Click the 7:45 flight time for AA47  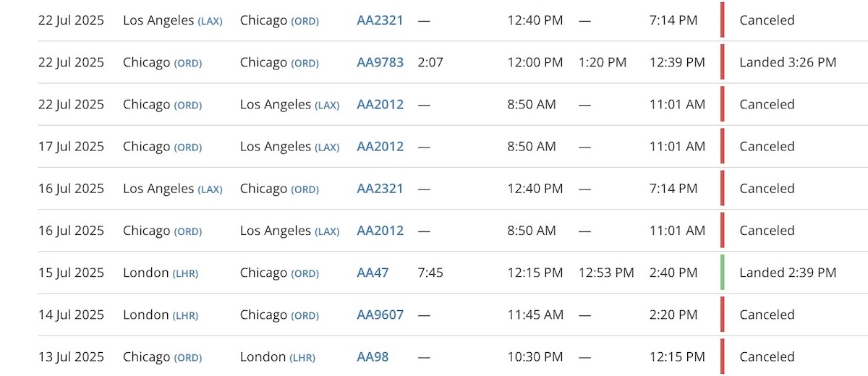[x=430, y=273]
